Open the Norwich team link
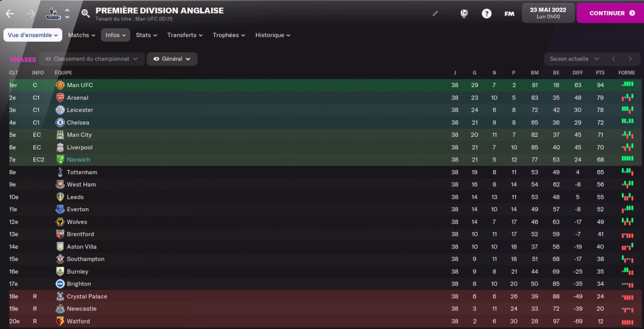Image resolution: width=644 pixels, height=329 pixels. point(78,159)
